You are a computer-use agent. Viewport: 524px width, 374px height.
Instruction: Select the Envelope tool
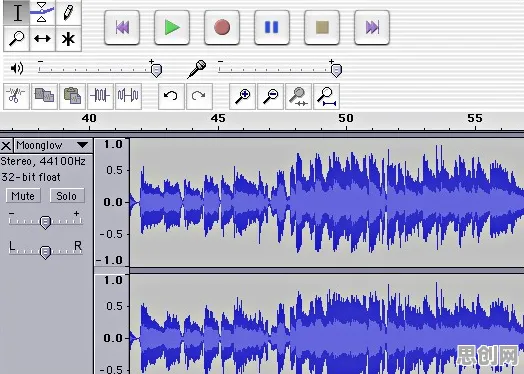[x=42, y=13]
